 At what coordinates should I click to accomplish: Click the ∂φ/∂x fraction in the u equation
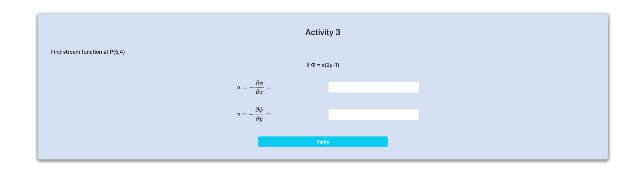coord(259,87)
